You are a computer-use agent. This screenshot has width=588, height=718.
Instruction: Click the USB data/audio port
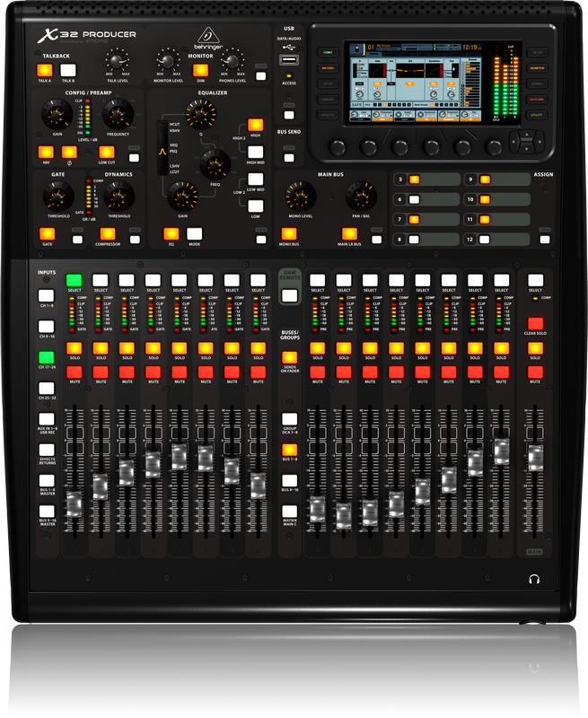289,61
